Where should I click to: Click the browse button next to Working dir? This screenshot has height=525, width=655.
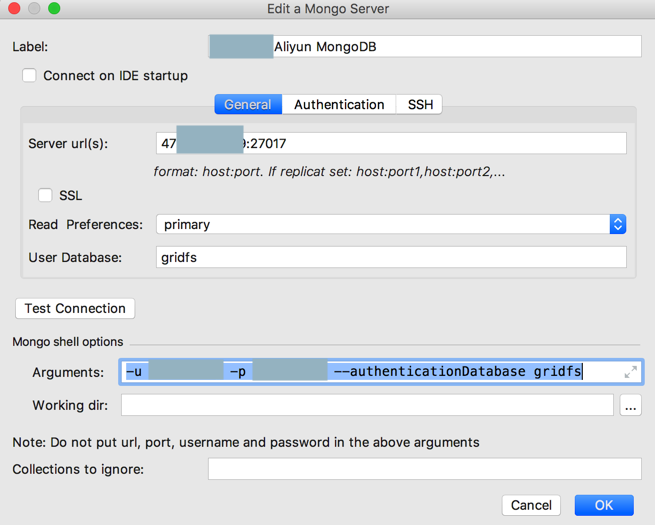pyautogui.click(x=630, y=405)
